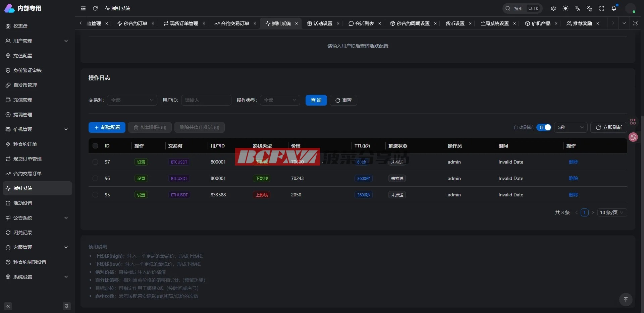The image size is (644, 313).
Task: Toggle the sidebar collapse hamburger icon
Action: tap(83, 8)
